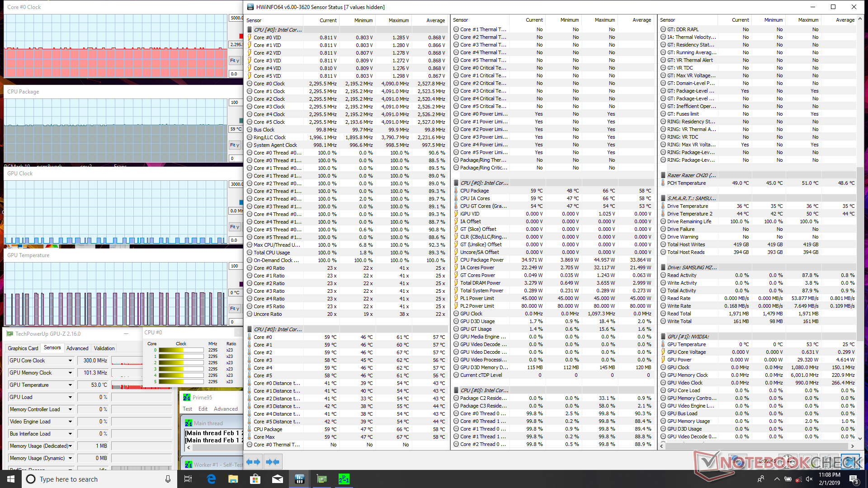Switch to HWiNFO via its taskbar icon
This screenshot has width=868, height=488.
[299, 479]
